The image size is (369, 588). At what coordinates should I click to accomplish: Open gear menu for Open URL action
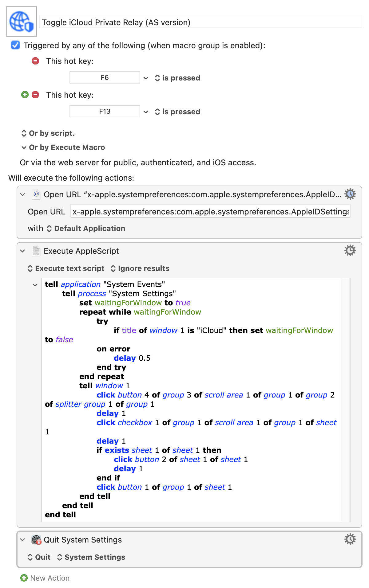pyautogui.click(x=350, y=194)
